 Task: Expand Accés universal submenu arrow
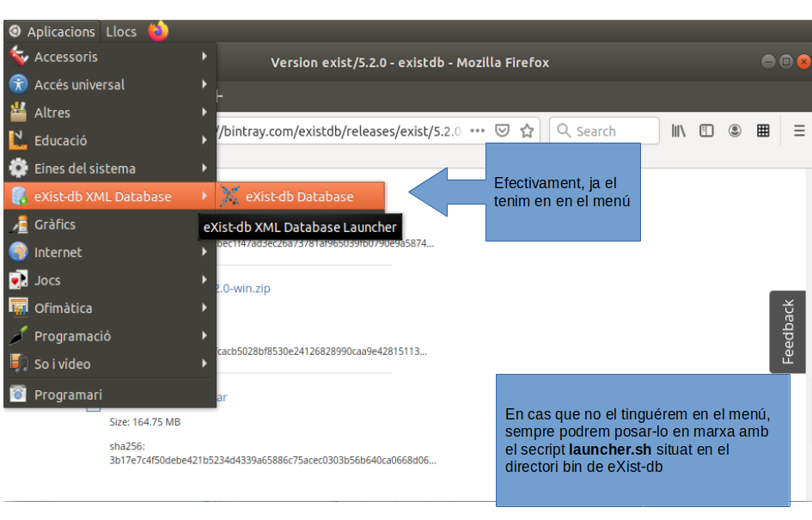(x=205, y=84)
